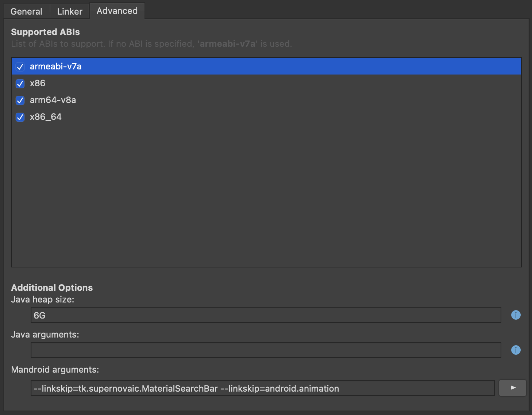
Task: Click the info icon beside Java heap size
Action: point(516,315)
